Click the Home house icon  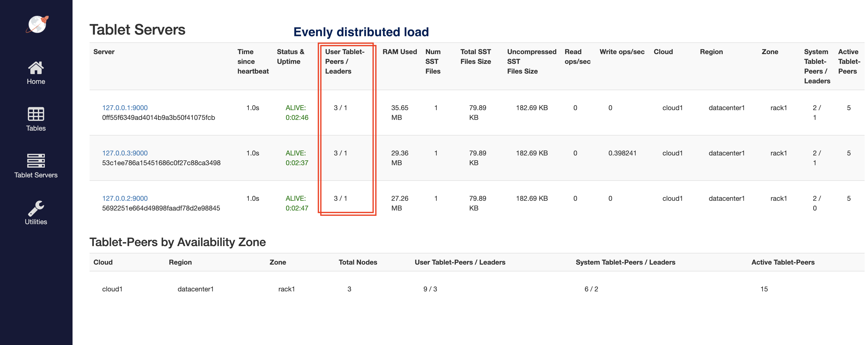(x=36, y=68)
